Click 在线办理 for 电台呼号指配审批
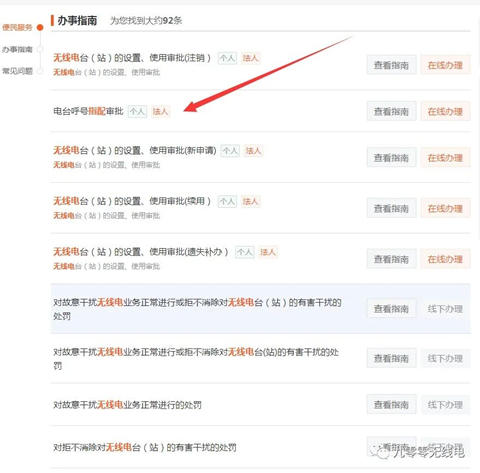This screenshot has width=480, height=473. (445, 111)
